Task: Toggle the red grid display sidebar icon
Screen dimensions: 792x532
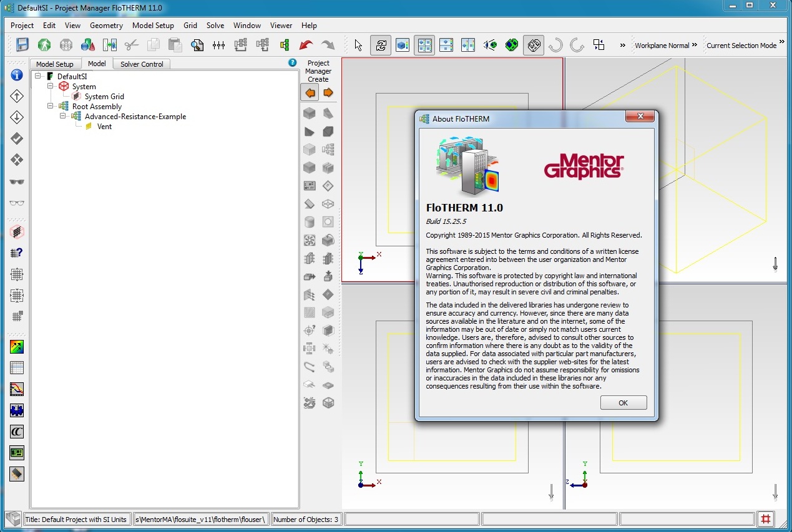Action: pos(17,231)
